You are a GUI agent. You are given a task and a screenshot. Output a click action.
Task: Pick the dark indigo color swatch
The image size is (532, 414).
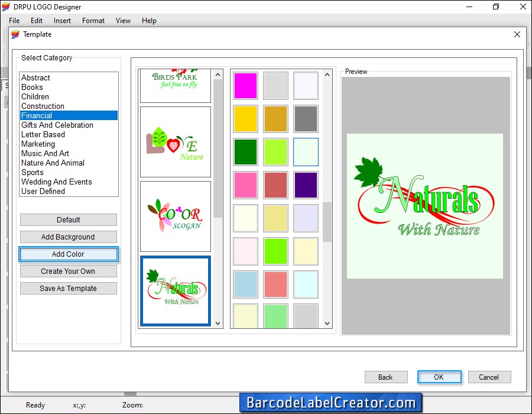point(306,185)
